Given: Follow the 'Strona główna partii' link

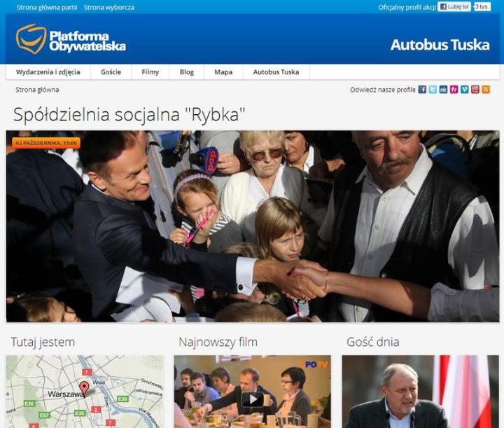Looking at the screenshot, I should click(47, 8).
